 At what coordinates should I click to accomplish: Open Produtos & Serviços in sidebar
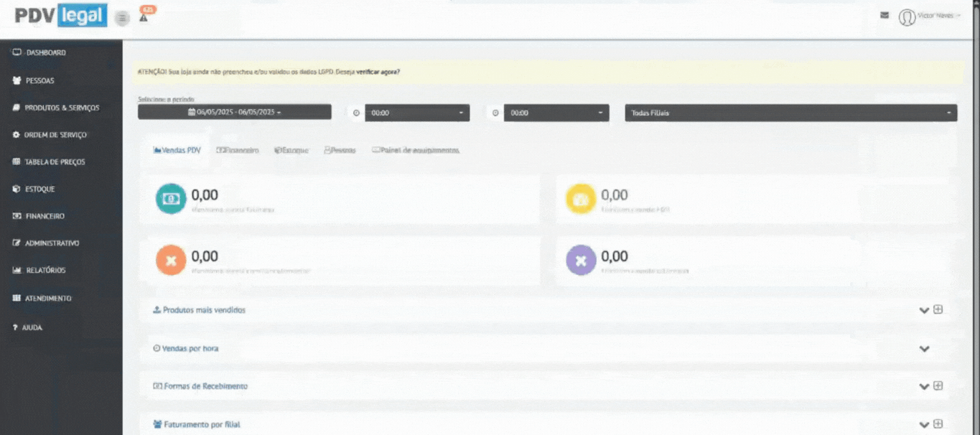click(x=62, y=108)
